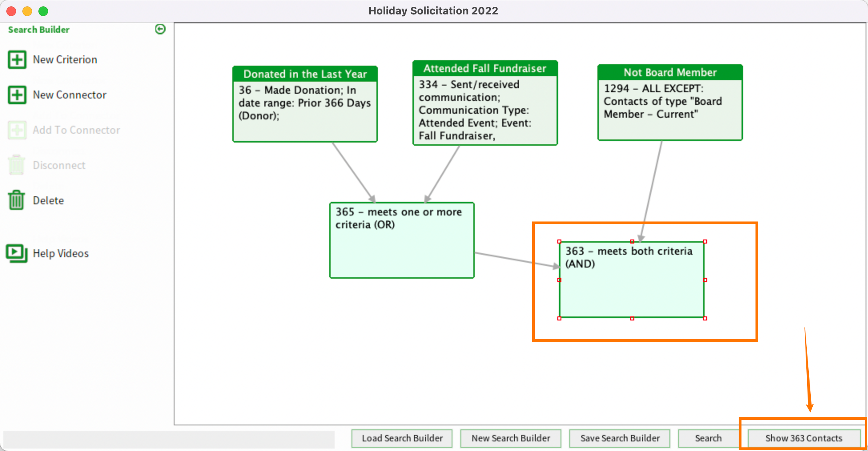
Task: Click the Add To Connector plus icon
Action: tap(17, 130)
